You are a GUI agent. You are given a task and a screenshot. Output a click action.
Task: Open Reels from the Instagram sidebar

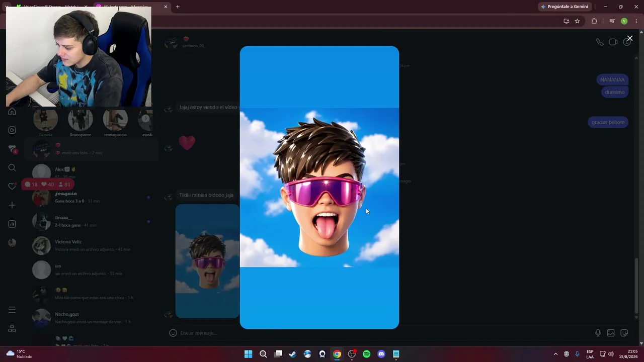pos(12,130)
